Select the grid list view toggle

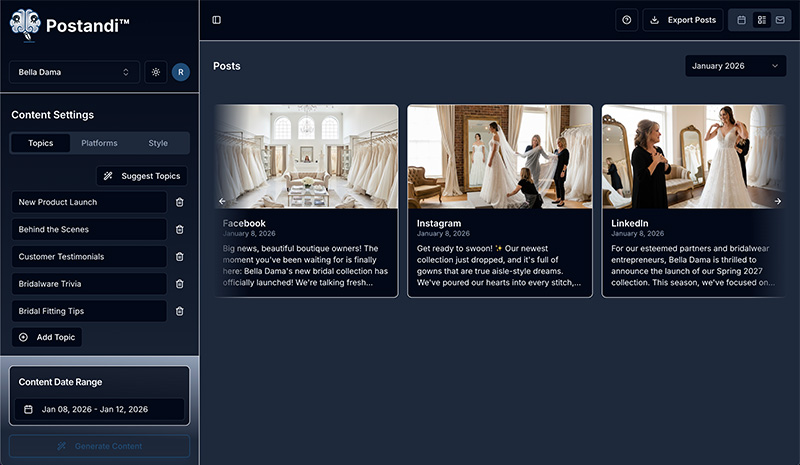click(761, 20)
